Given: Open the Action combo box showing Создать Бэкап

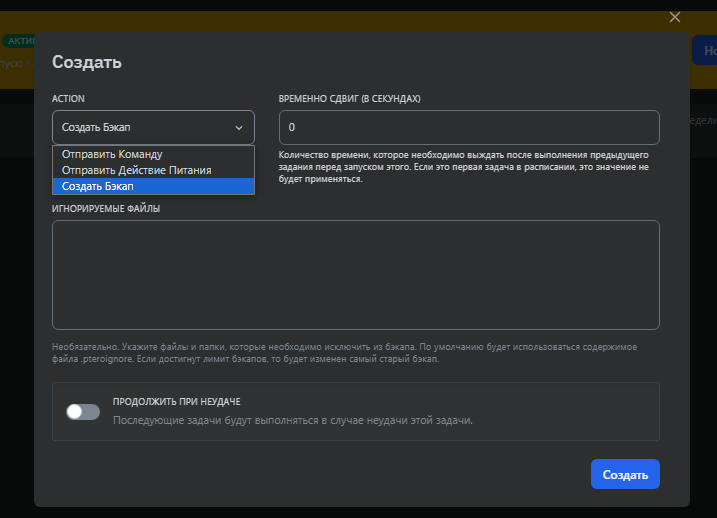Looking at the screenshot, I should (153, 128).
